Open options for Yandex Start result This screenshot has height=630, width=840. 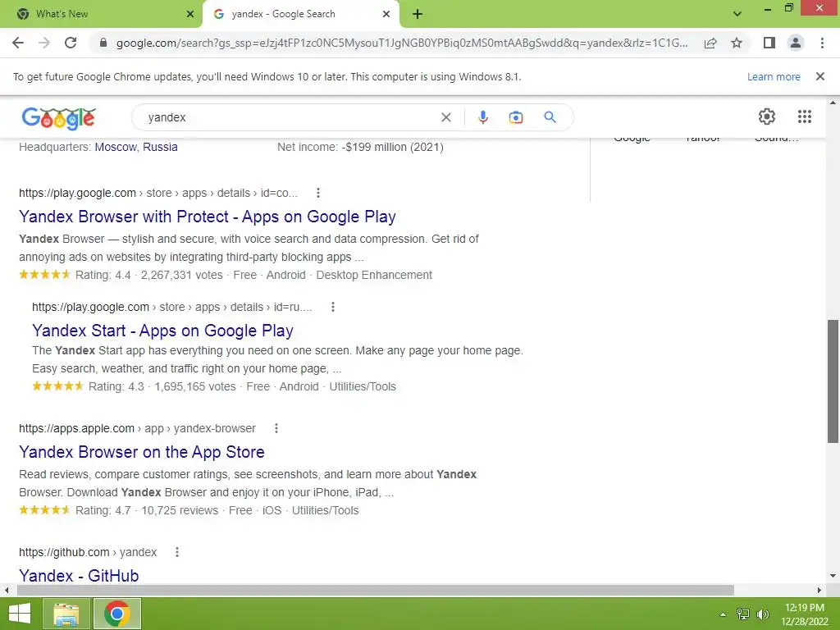(x=333, y=307)
